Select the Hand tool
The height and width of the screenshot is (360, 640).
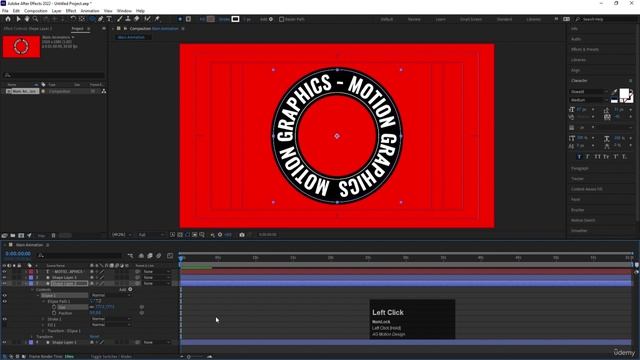tap(27, 19)
